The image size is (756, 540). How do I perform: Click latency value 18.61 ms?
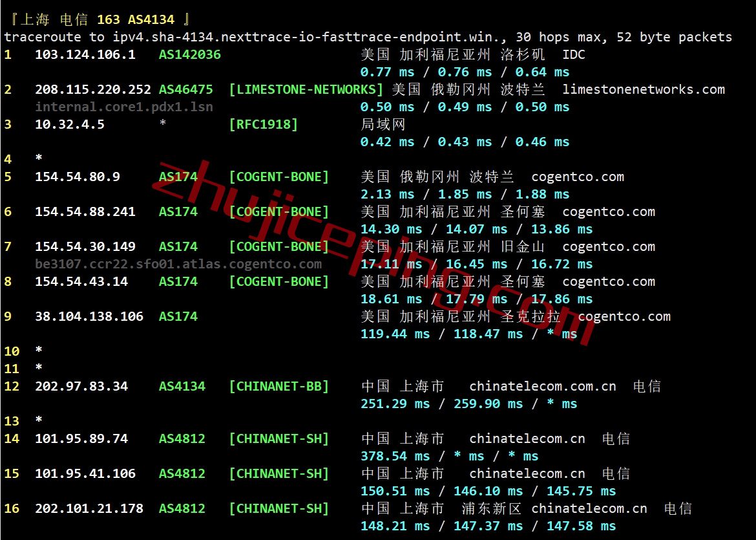391,299
